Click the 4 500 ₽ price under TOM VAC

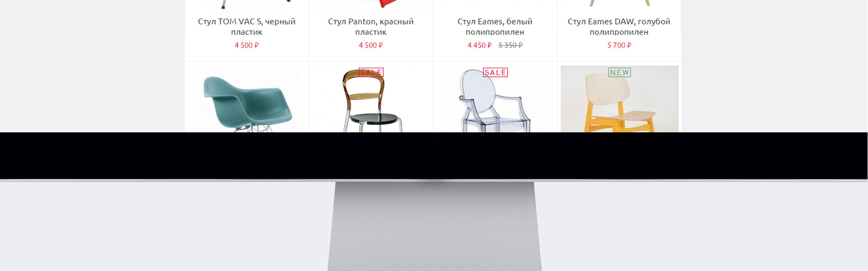246,45
